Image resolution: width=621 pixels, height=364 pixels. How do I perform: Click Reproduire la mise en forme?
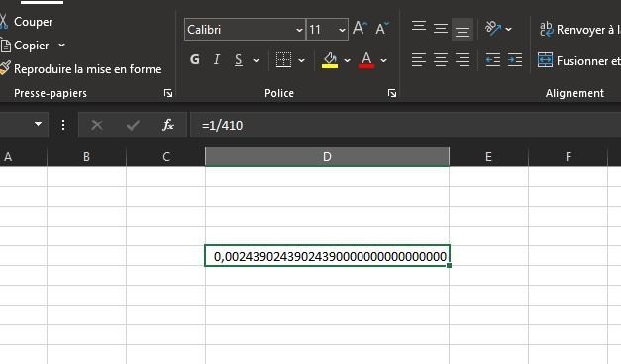[87, 69]
